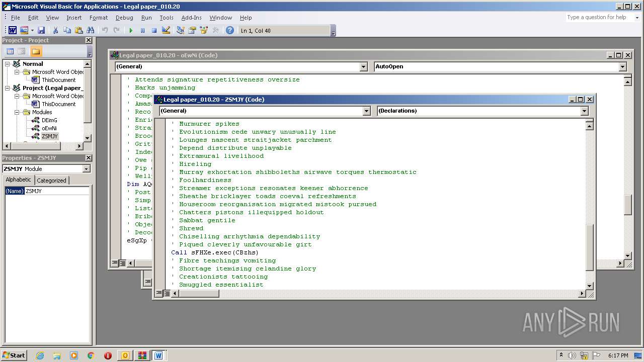Screen dimensions: 644x362
Task: Click the View Microsoft Word toolbar icon
Action: point(12,30)
